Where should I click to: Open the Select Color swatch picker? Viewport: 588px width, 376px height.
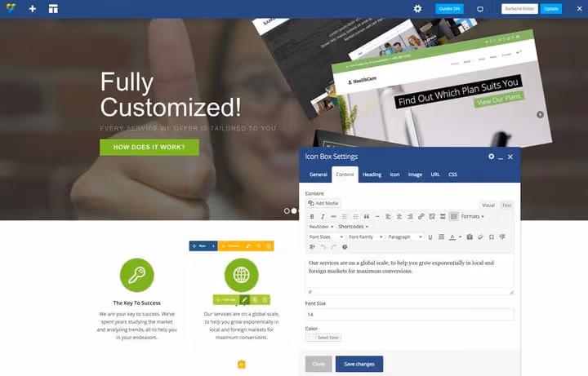[x=323, y=338]
